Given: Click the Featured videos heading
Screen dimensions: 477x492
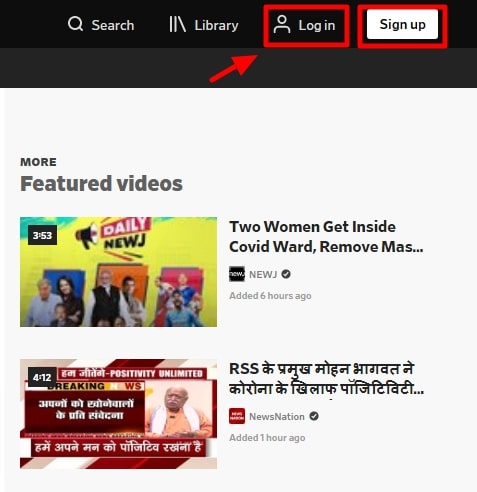Looking at the screenshot, I should point(101,184).
